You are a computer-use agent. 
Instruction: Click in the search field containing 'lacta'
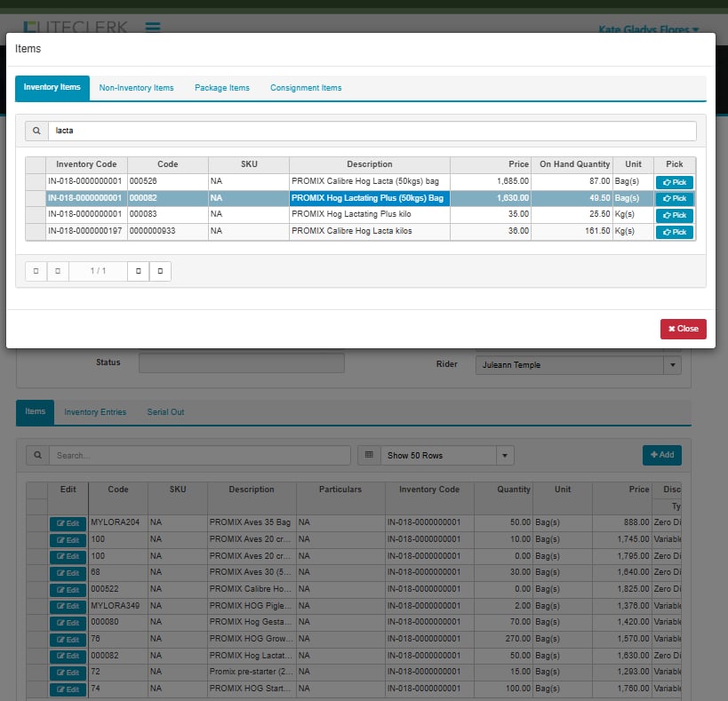pos(372,131)
